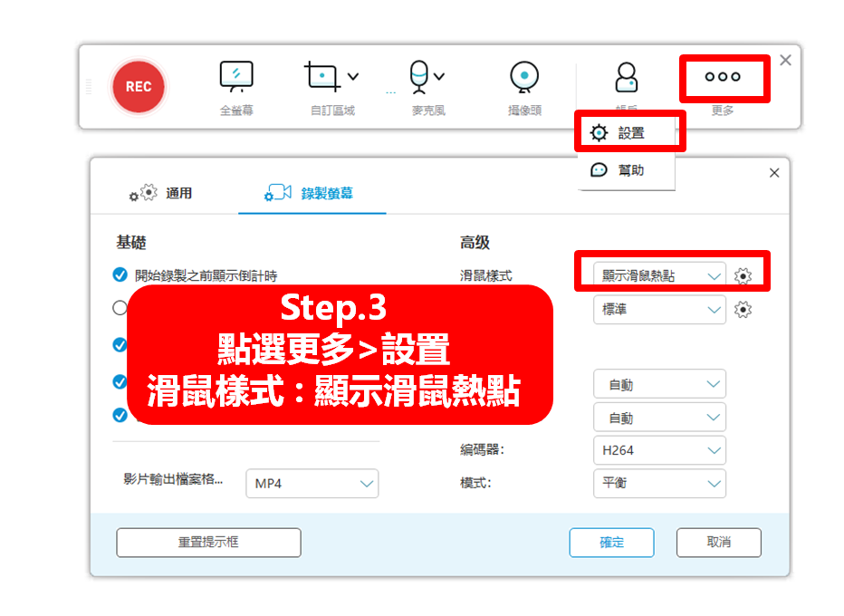Toggle the third checkbox under 基礎

pyautogui.click(x=120, y=344)
